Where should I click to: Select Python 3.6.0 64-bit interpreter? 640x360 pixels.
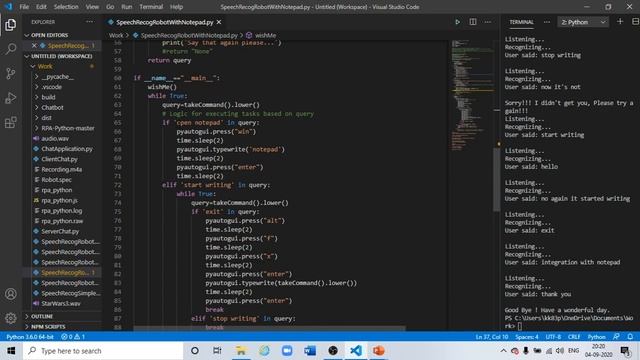click(30, 337)
